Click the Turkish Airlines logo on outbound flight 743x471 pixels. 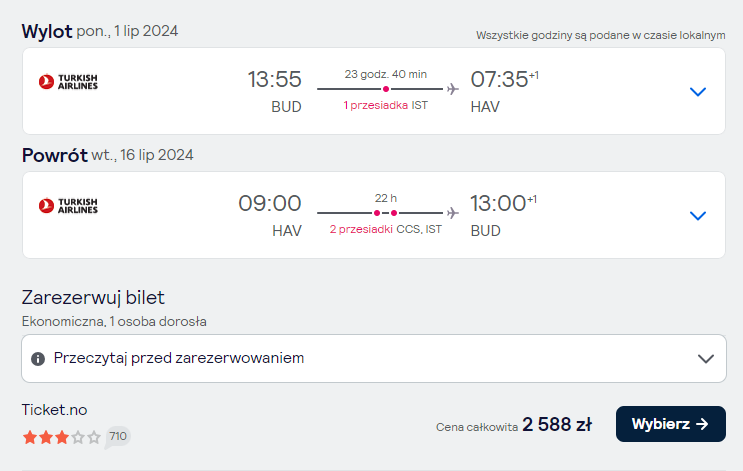click(68, 82)
